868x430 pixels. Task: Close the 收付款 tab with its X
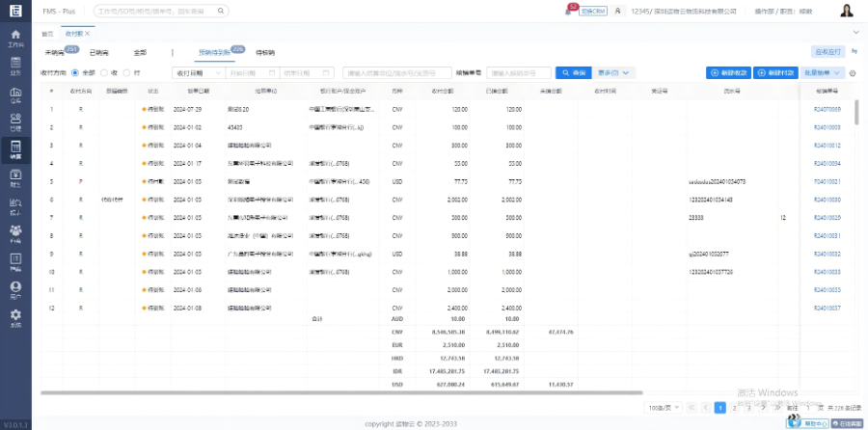tap(88, 34)
